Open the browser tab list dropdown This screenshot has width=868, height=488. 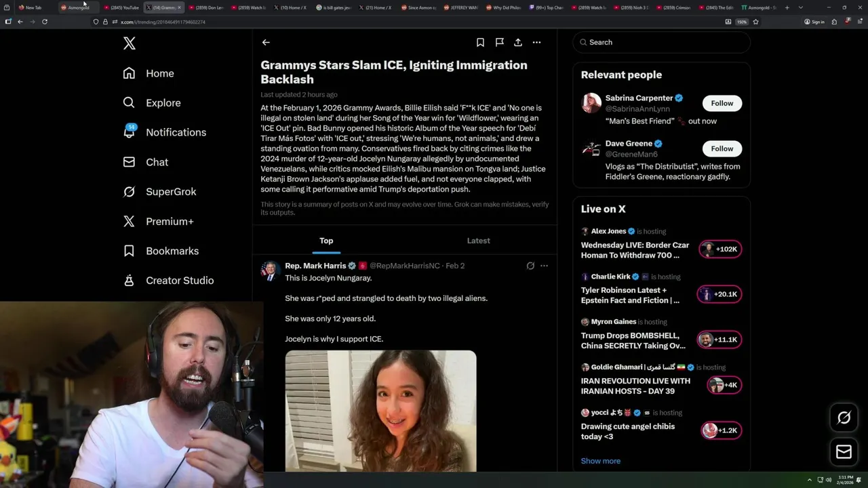(x=801, y=7)
